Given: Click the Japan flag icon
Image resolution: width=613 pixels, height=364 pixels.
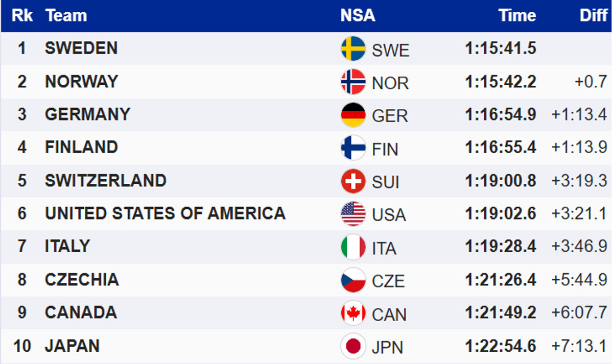Looking at the screenshot, I should [353, 346].
